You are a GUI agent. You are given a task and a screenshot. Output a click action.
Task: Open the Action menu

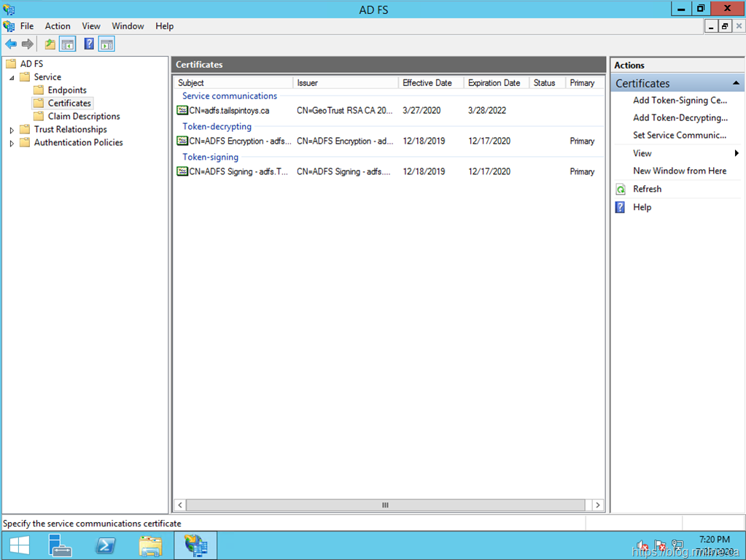click(x=58, y=26)
